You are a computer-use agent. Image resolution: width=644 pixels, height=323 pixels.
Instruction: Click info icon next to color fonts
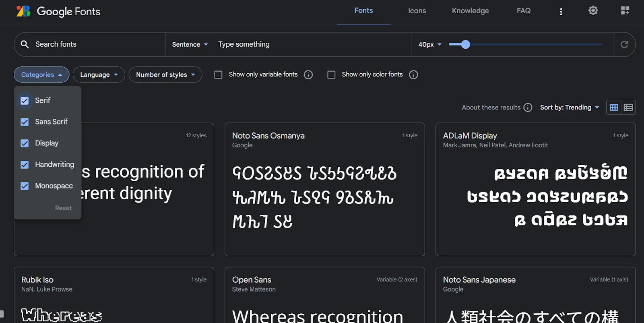coord(413,75)
